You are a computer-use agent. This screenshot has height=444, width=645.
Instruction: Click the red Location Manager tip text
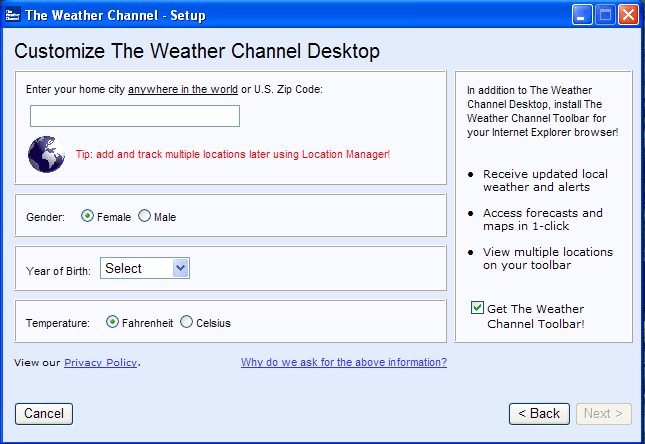pos(233,154)
